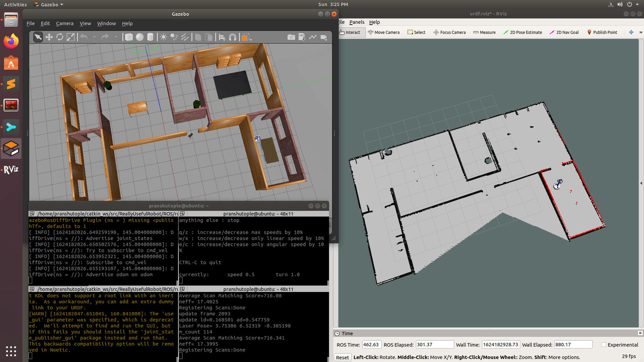Open the video camera record dropdown in Gazebo

point(324,37)
